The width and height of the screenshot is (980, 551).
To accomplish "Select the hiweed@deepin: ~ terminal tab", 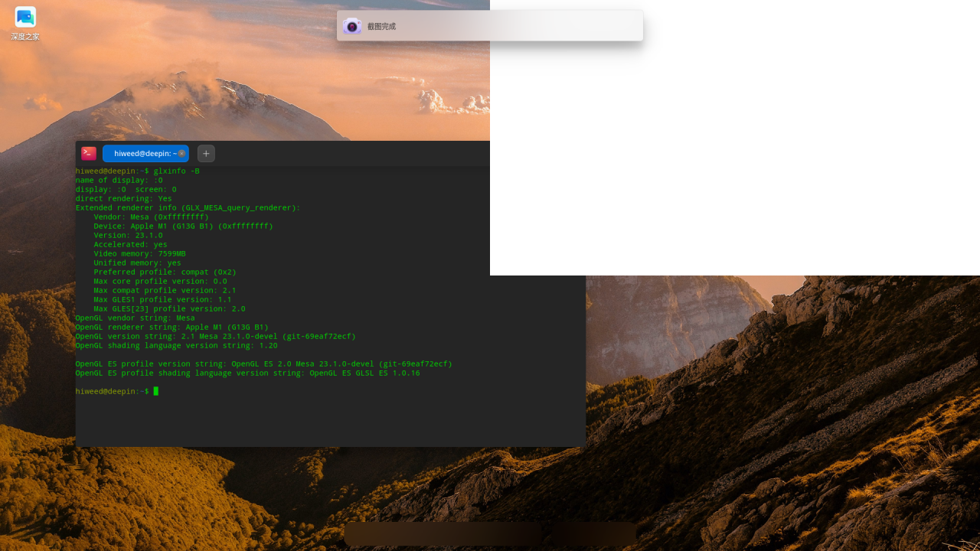I will point(145,153).
